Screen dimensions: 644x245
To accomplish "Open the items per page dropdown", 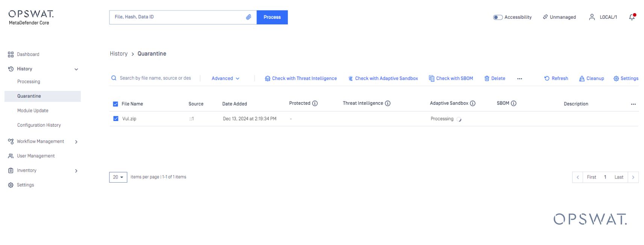I will (118, 177).
